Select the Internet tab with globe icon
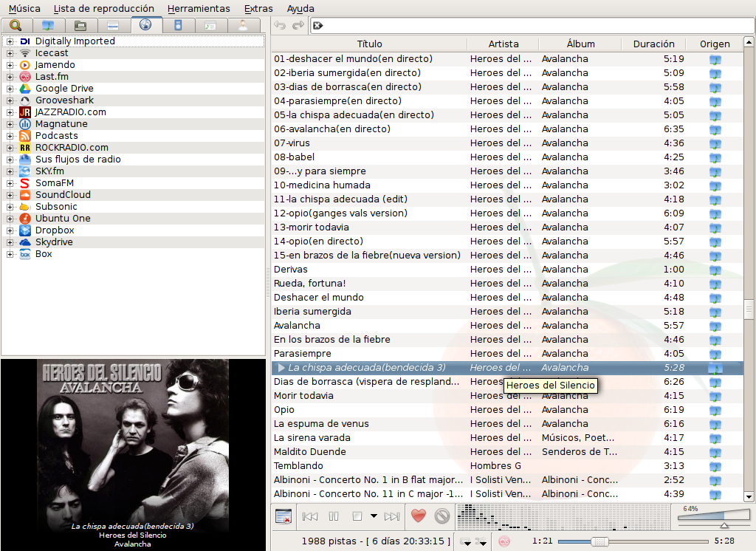The width and height of the screenshot is (756, 551). (x=145, y=24)
